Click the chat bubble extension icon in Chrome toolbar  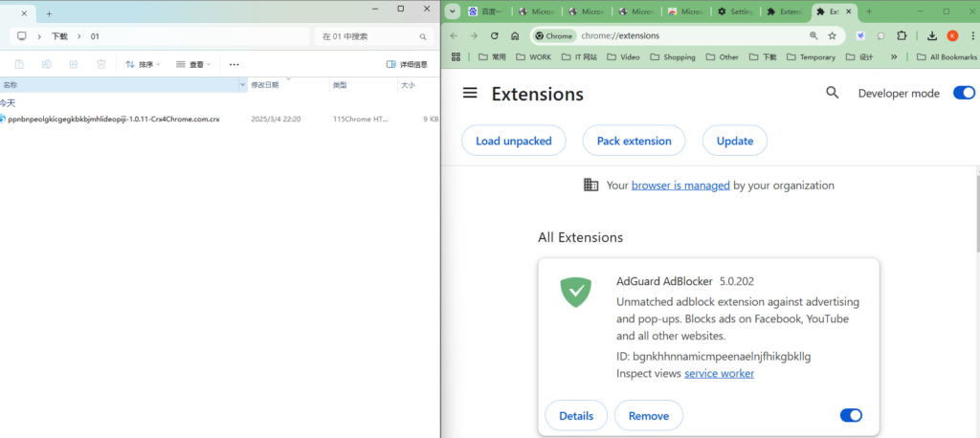tap(880, 36)
